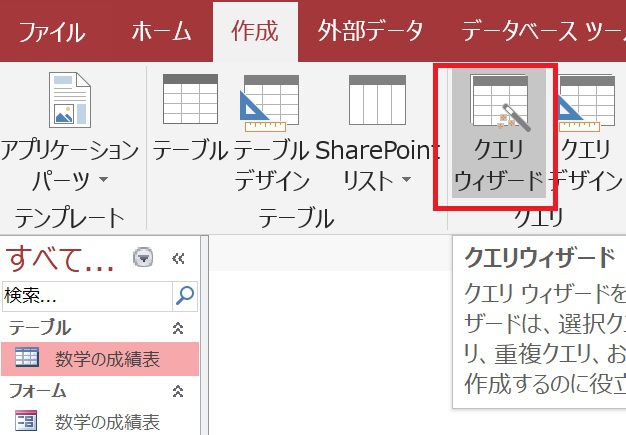Click the 検索 search box

[x=87, y=296]
